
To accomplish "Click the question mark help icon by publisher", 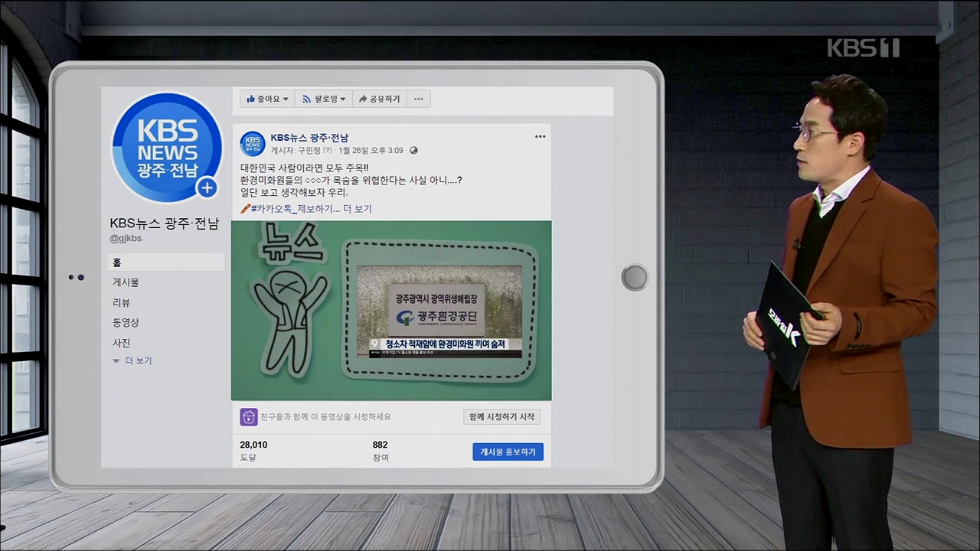I will pyautogui.click(x=327, y=151).
